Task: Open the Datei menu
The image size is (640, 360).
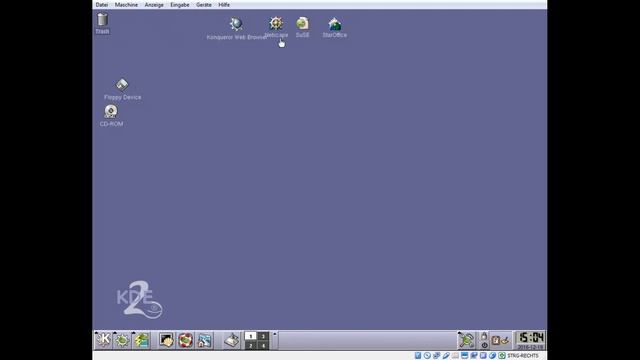Action: pyautogui.click(x=102, y=5)
